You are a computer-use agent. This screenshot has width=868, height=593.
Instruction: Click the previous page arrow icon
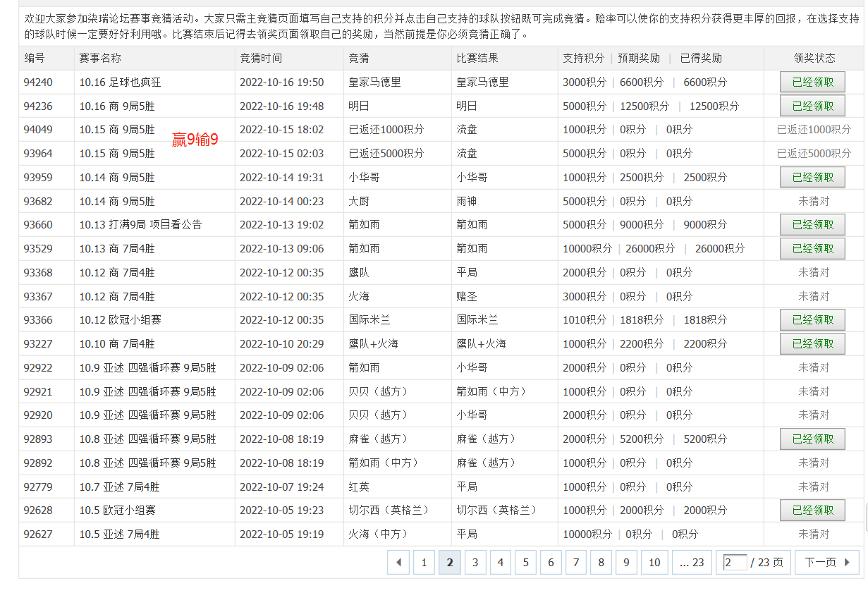point(398,563)
